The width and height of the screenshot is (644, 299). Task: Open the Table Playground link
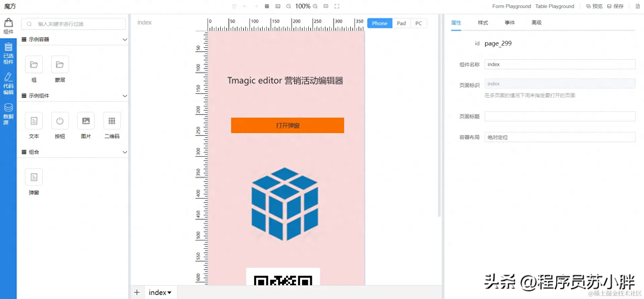click(x=554, y=6)
